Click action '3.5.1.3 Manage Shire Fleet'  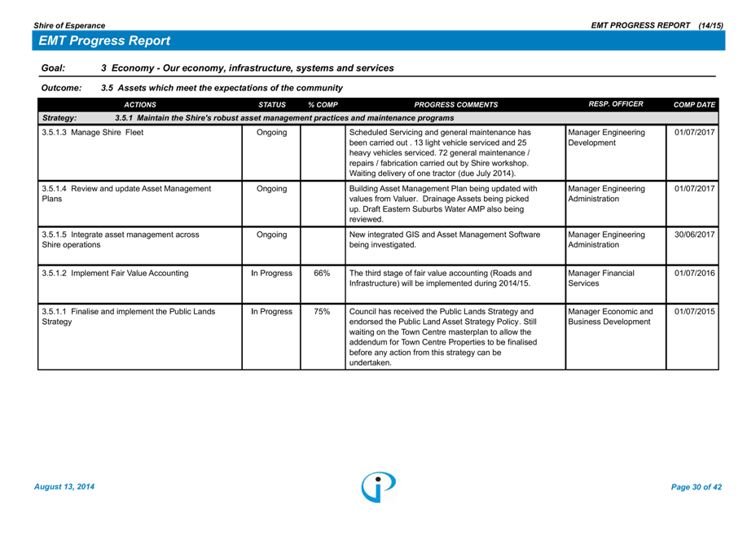click(93, 132)
